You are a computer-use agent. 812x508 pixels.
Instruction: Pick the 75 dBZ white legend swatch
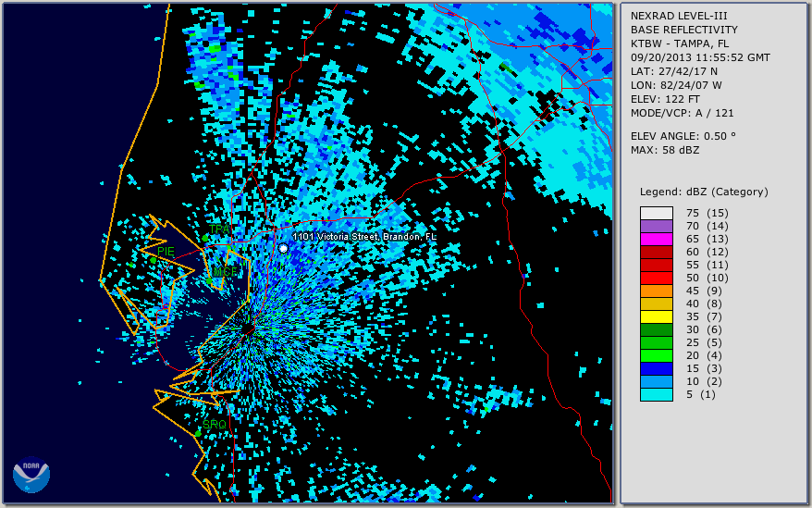pos(657,213)
